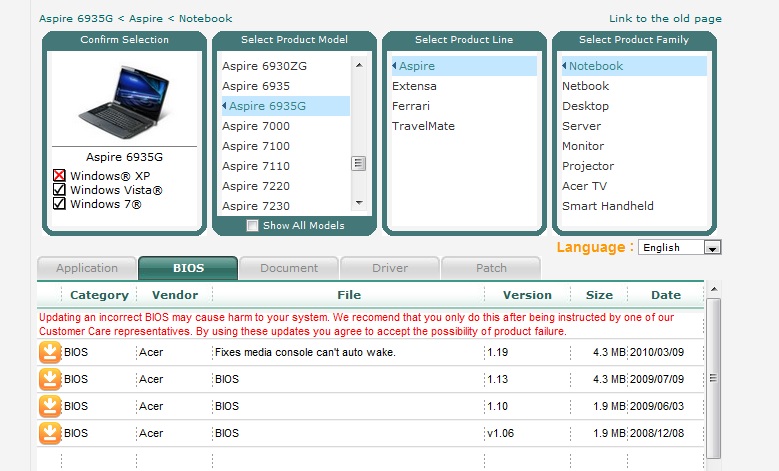Download BIOS version 1.19 file
This screenshot has width=779, height=471.
coord(50,352)
